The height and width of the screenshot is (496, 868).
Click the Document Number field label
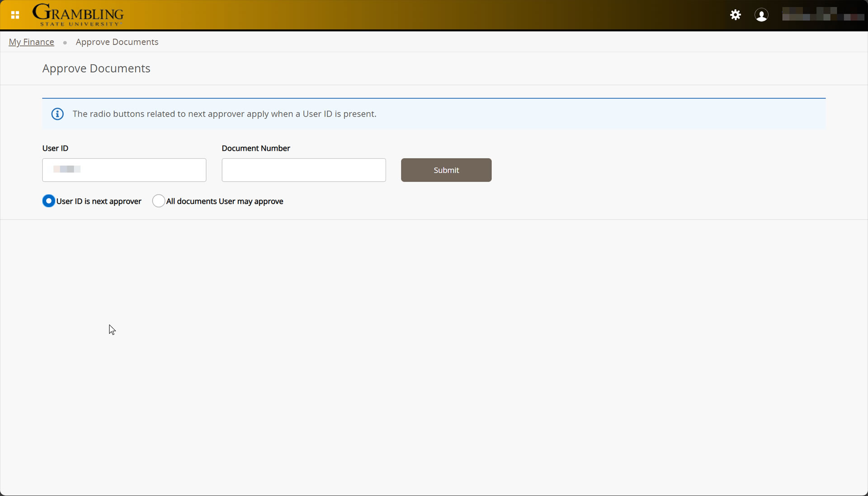pos(255,148)
